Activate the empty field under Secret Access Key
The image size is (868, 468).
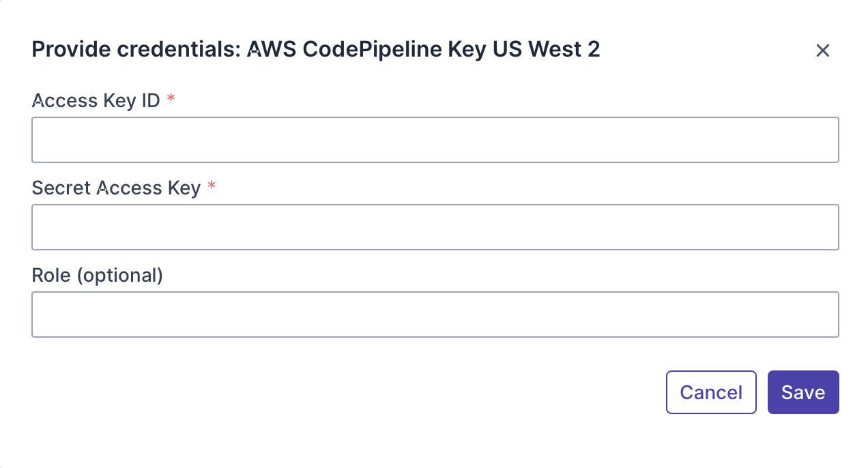pos(435,227)
